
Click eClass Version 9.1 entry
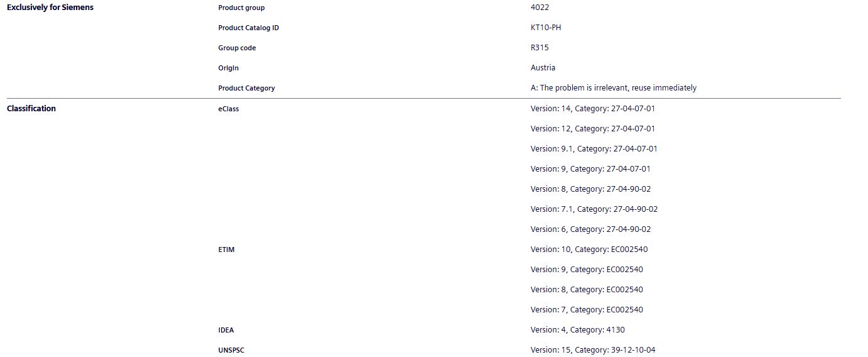click(x=594, y=149)
